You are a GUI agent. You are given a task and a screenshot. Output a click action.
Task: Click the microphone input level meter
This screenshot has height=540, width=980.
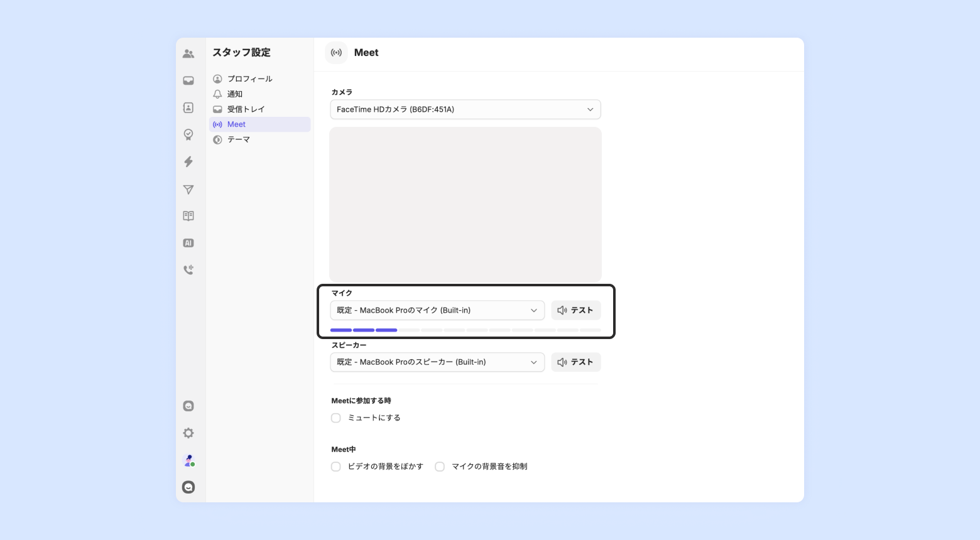(465, 330)
